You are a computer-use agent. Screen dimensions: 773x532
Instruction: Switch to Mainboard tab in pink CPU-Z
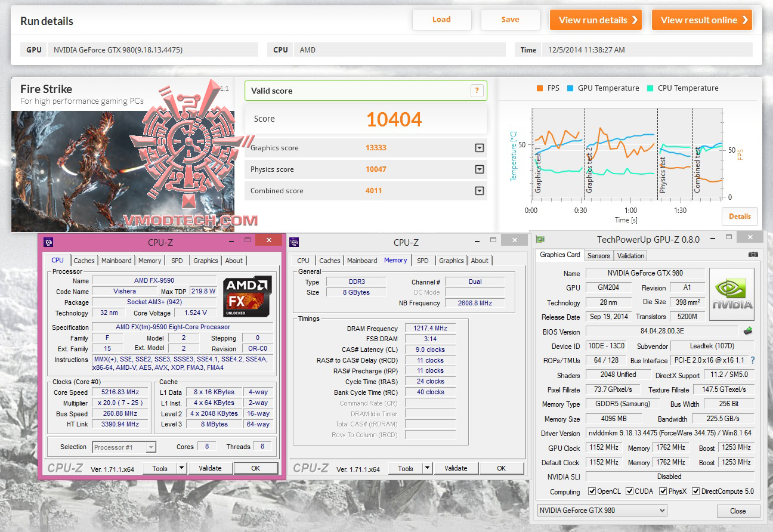click(116, 261)
